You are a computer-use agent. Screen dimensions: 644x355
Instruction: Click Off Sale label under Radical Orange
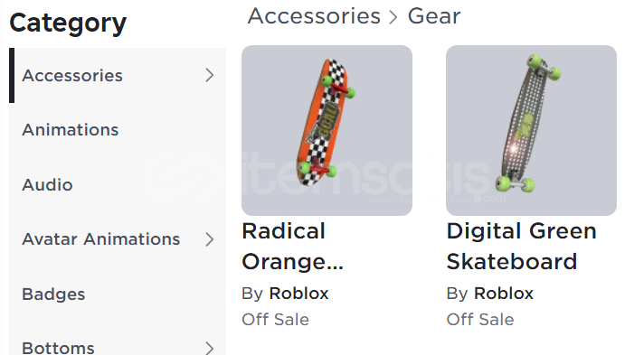[275, 319]
